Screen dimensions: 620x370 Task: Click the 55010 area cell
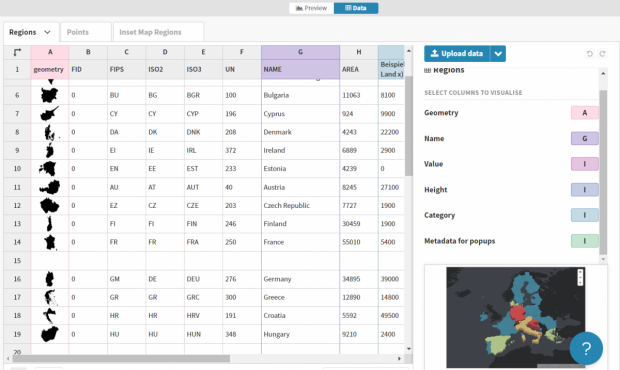tap(359, 242)
